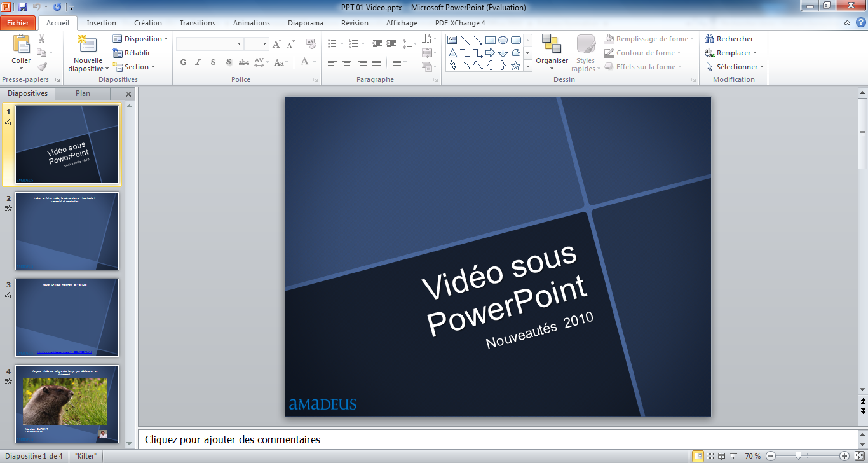Expand the shapes gallery More arrow
868x463 pixels.
(x=528, y=66)
